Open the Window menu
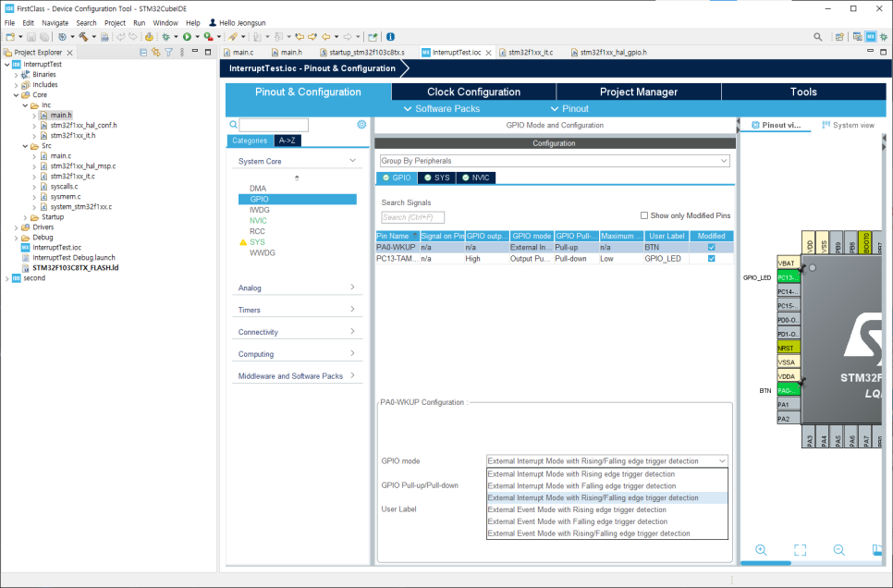This screenshot has height=588, width=893. 165,23
